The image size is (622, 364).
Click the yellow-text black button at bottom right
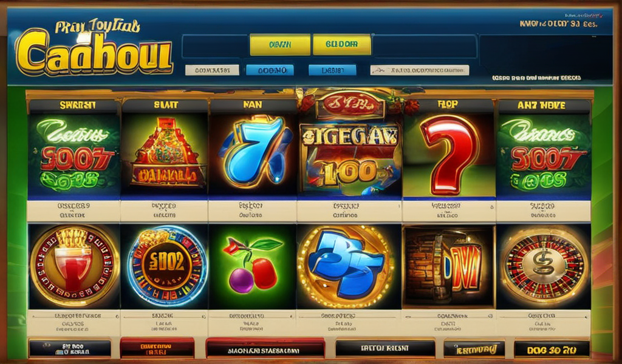tap(552, 349)
